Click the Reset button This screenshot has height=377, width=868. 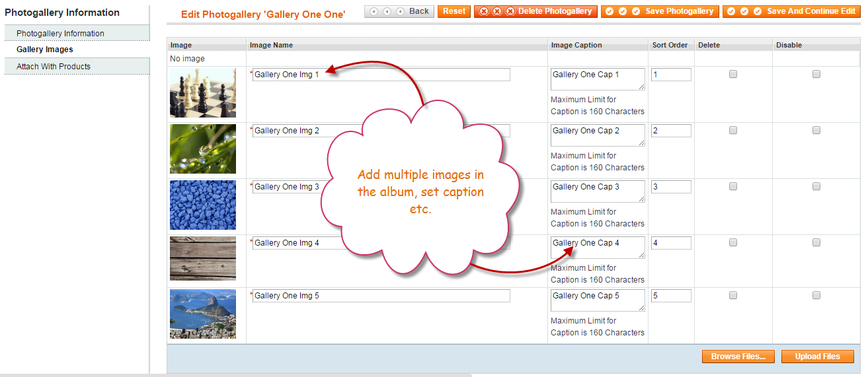(454, 11)
